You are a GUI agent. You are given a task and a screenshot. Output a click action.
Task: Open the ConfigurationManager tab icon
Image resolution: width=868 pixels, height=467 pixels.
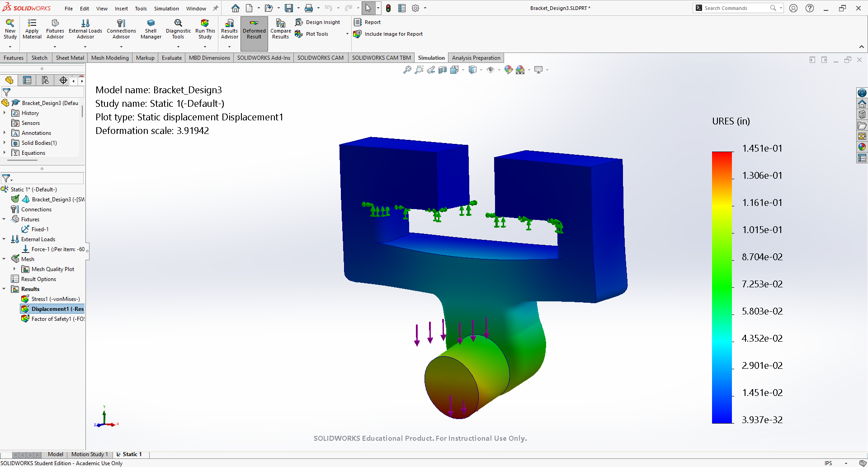point(45,81)
